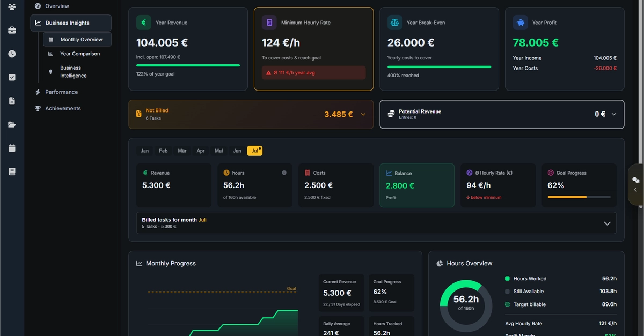Expand the Potential Revenue chevron
Image resolution: width=644 pixels, height=336 pixels.
[x=614, y=114]
